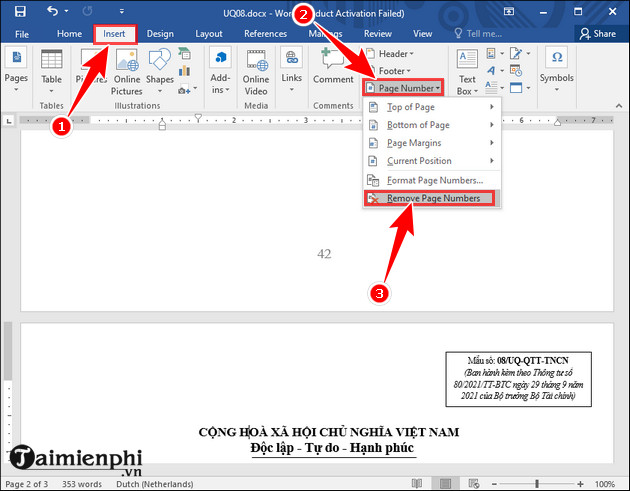Image resolution: width=630 pixels, height=491 pixels.
Task: Open the File tab
Action: tap(22, 34)
